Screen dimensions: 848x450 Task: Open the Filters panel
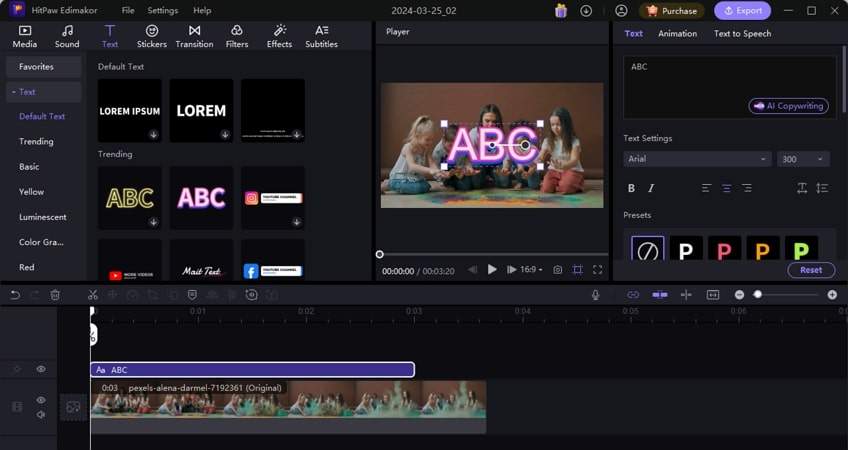(x=237, y=37)
